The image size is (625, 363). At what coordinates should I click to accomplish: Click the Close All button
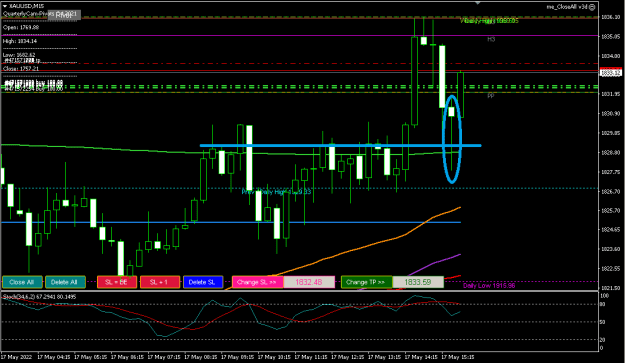22,282
